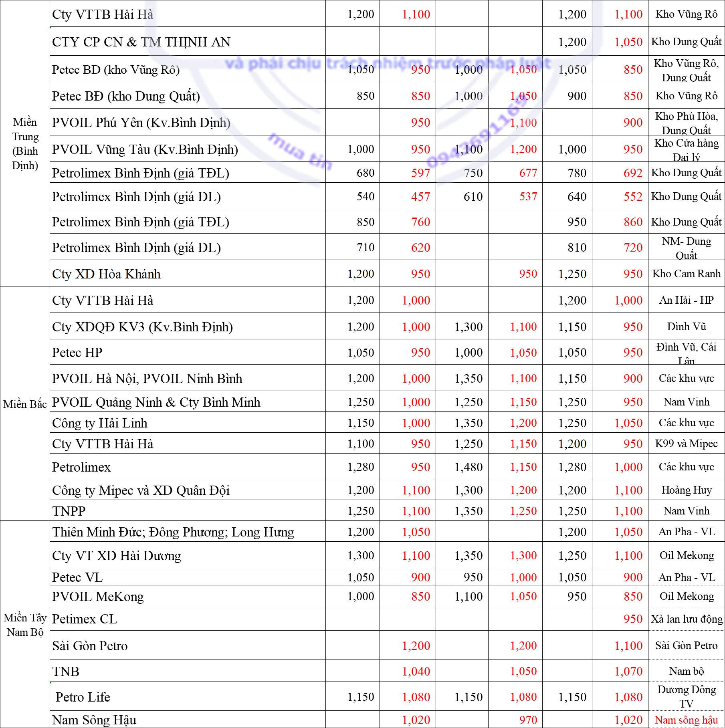Viewport: 725px width, 728px height.
Task: Select the 'Petimex CL' cell
Action: (x=188, y=619)
